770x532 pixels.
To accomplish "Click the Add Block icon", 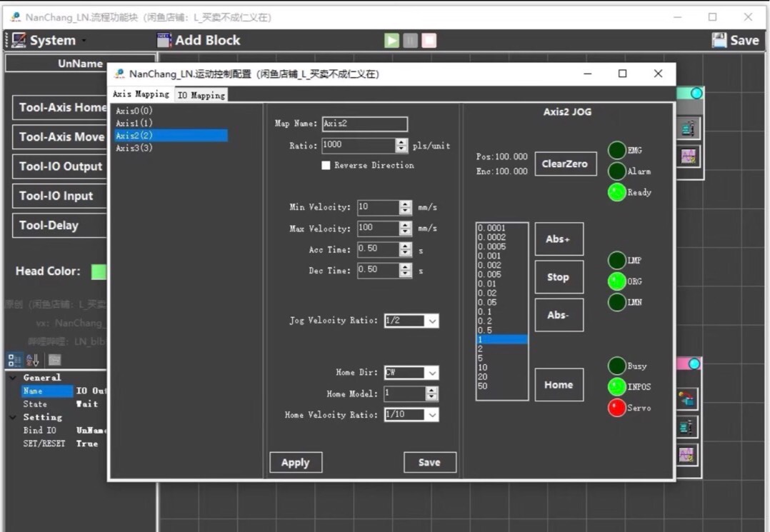I will coord(164,40).
